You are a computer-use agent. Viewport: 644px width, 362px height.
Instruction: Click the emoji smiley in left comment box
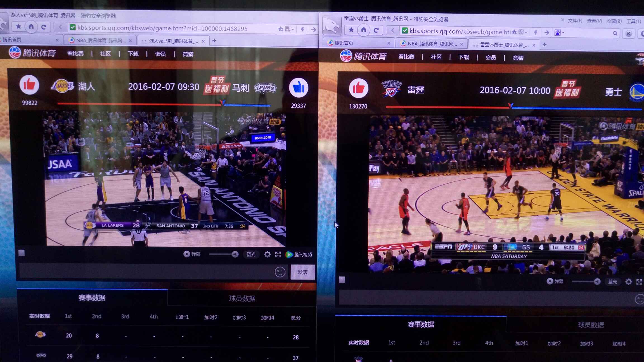tap(280, 272)
